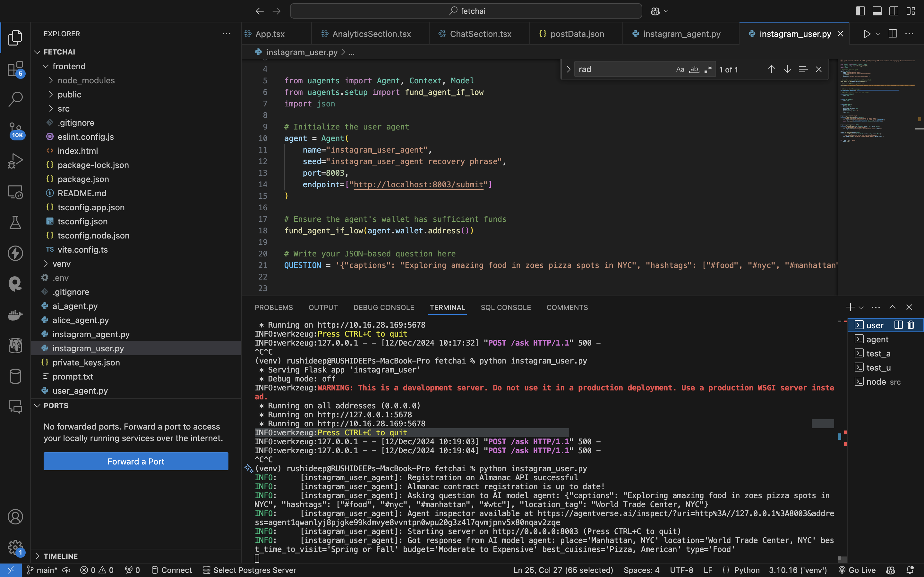Switch to the DEBUG CONSOLE tab

coord(383,308)
